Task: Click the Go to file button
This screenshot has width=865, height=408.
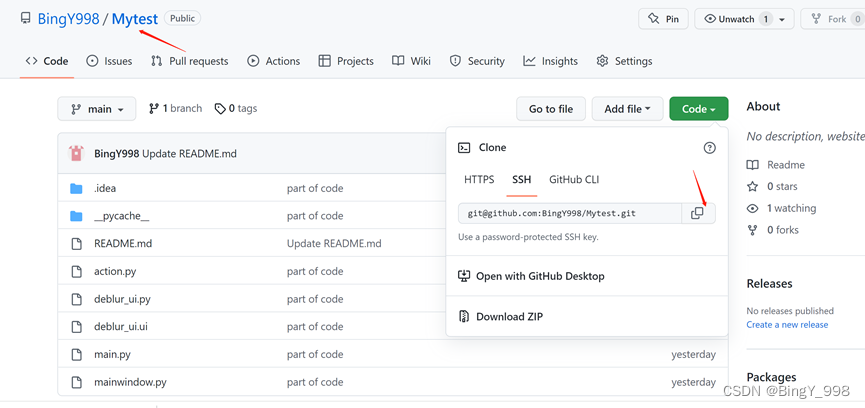Action: point(551,109)
